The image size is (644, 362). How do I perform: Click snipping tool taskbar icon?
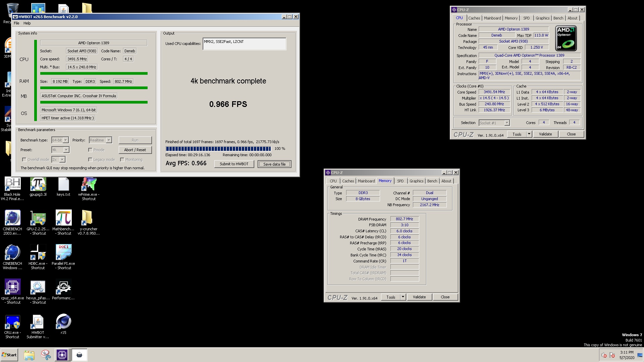pos(46,355)
